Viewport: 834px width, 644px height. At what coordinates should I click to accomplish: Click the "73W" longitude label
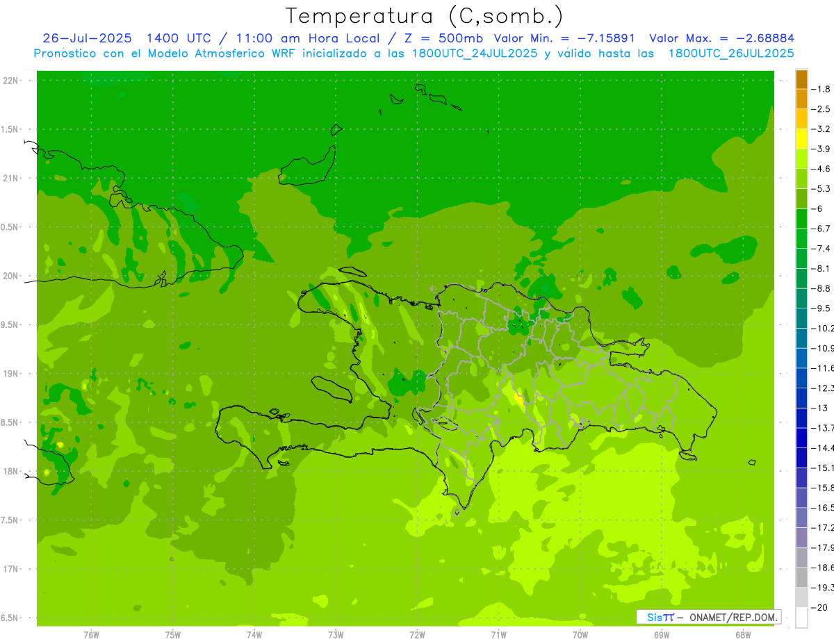[336, 634]
